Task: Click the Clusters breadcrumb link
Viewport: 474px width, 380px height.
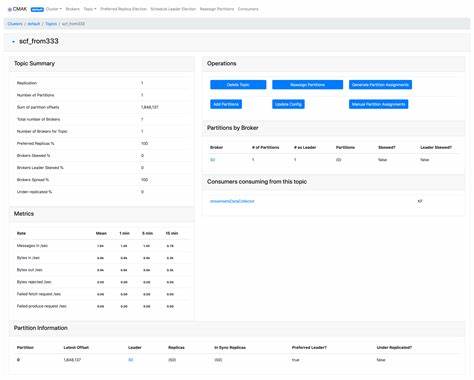Action: tap(15, 24)
